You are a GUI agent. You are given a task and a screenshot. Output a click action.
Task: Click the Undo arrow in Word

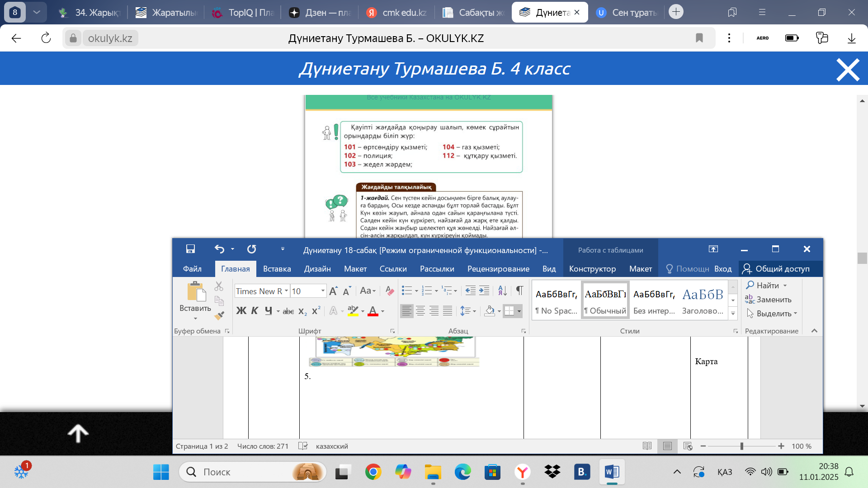click(x=219, y=249)
